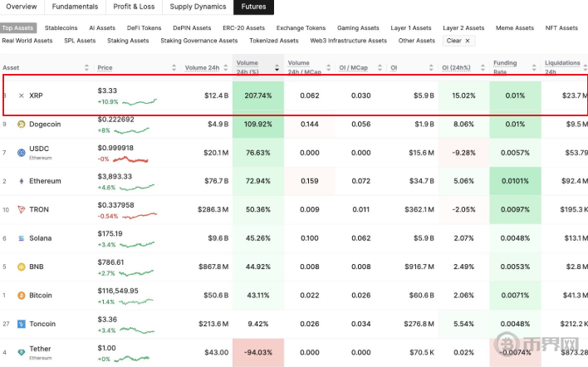
Task: Switch to the Fundamentals tab
Action: (76, 7)
